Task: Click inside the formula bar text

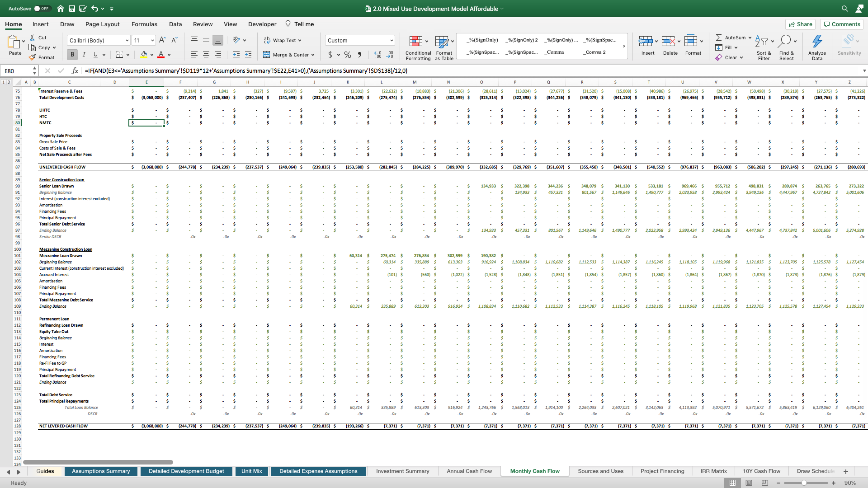Action: pyautogui.click(x=246, y=70)
